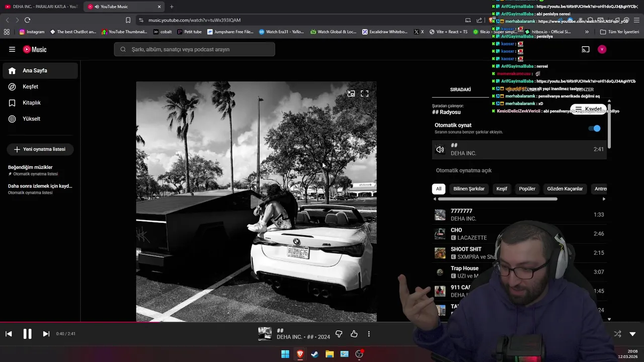Click the 7777777 queue thumbnail
644x362 pixels.
click(x=440, y=215)
